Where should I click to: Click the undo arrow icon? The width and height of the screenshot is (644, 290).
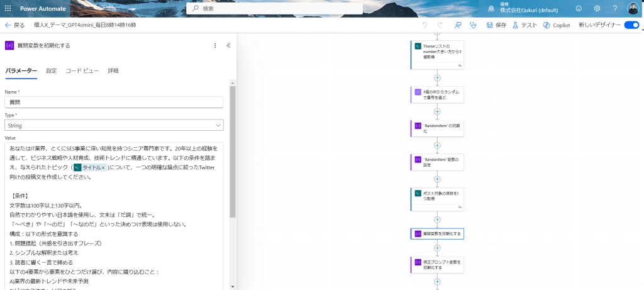coord(425,25)
